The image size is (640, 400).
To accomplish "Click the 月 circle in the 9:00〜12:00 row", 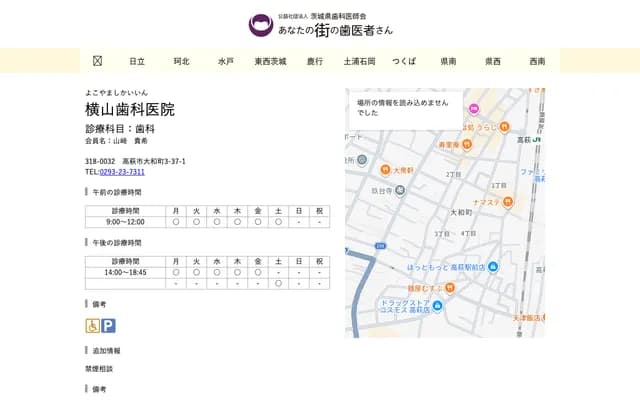I will [176, 222].
